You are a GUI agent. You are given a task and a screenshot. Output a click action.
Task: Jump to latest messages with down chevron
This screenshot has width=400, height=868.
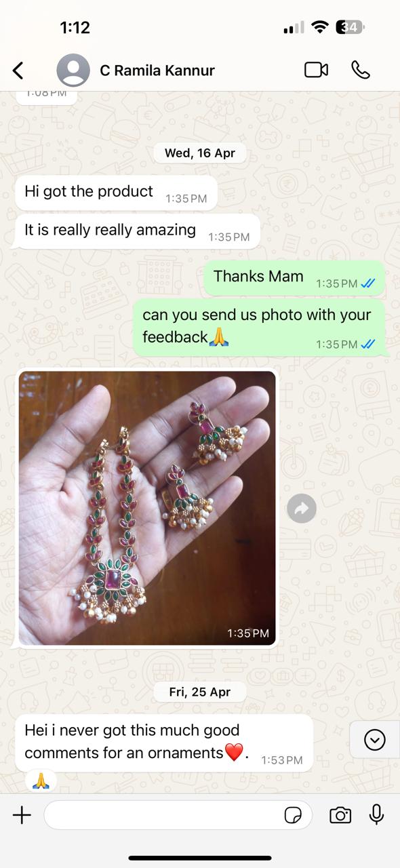(374, 740)
